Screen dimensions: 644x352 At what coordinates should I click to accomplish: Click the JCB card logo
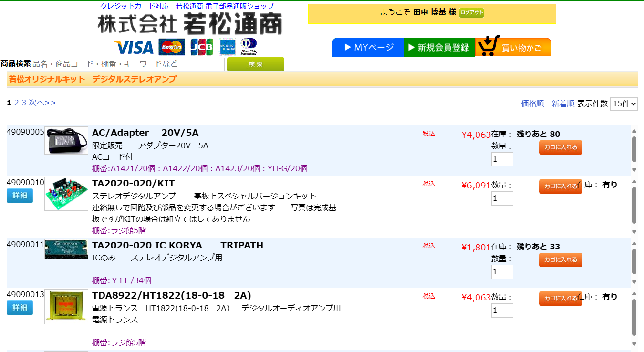[202, 47]
